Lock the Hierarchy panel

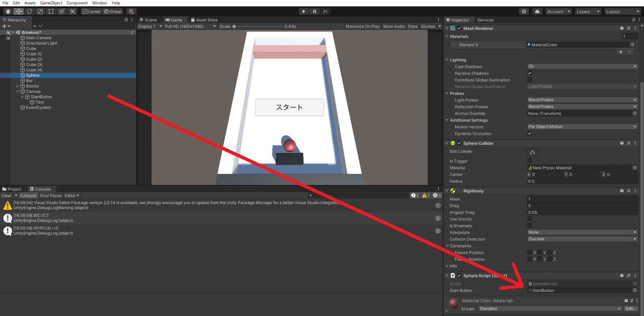pos(126,20)
